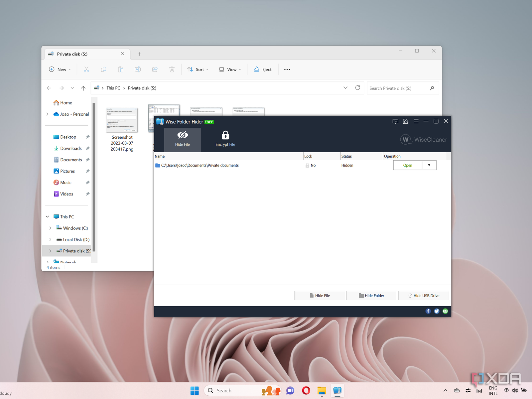Image resolution: width=532 pixels, height=399 pixels.
Task: Click the feedback chat icon in Wise Folder Hider
Action: (x=395, y=121)
